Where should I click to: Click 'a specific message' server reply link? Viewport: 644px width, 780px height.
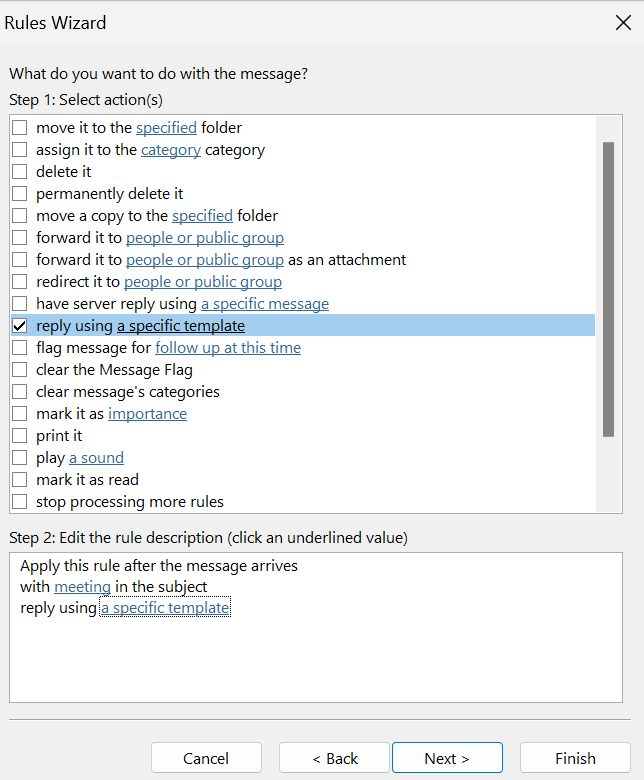pyautogui.click(x=265, y=304)
